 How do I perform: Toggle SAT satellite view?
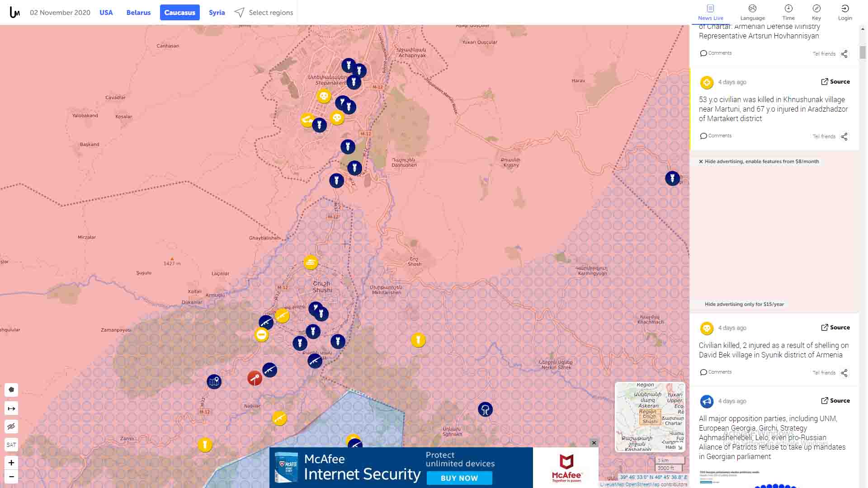11,445
